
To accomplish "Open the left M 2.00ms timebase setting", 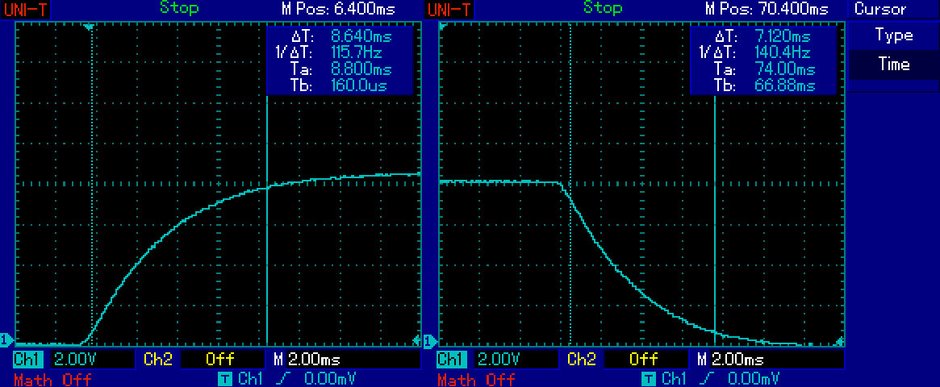I will point(306,359).
